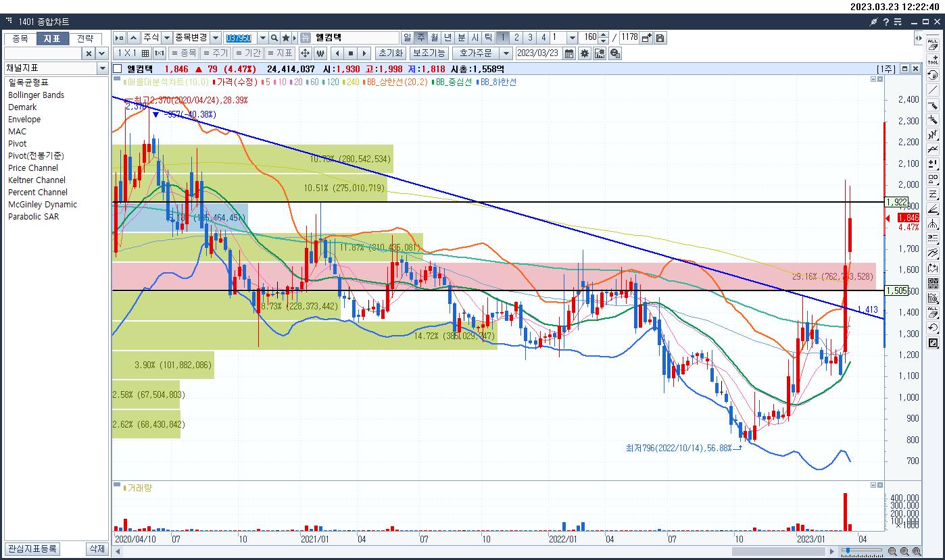The image size is (945, 560).
Task: Click the clear X button in indicator search
Action: [89, 53]
